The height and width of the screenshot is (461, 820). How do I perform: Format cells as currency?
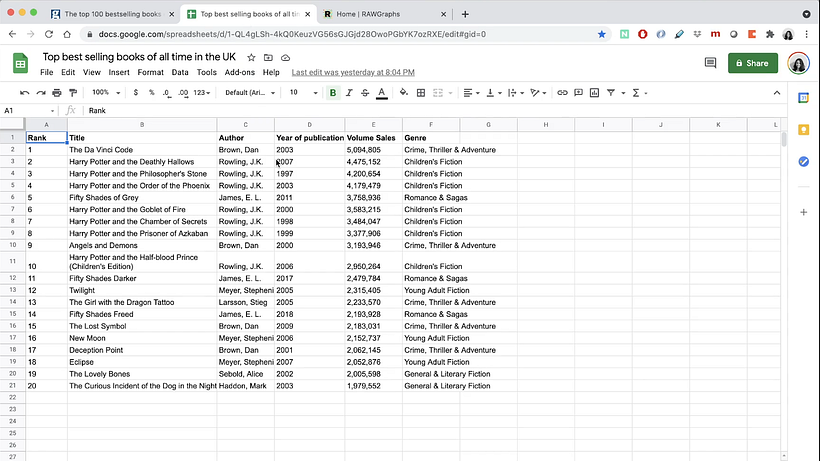[x=135, y=93]
